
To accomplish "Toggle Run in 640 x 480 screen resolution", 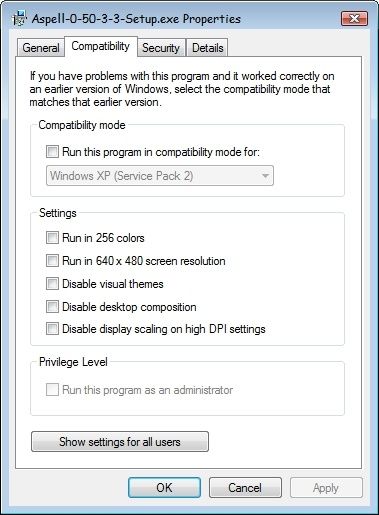I will click(x=52, y=260).
